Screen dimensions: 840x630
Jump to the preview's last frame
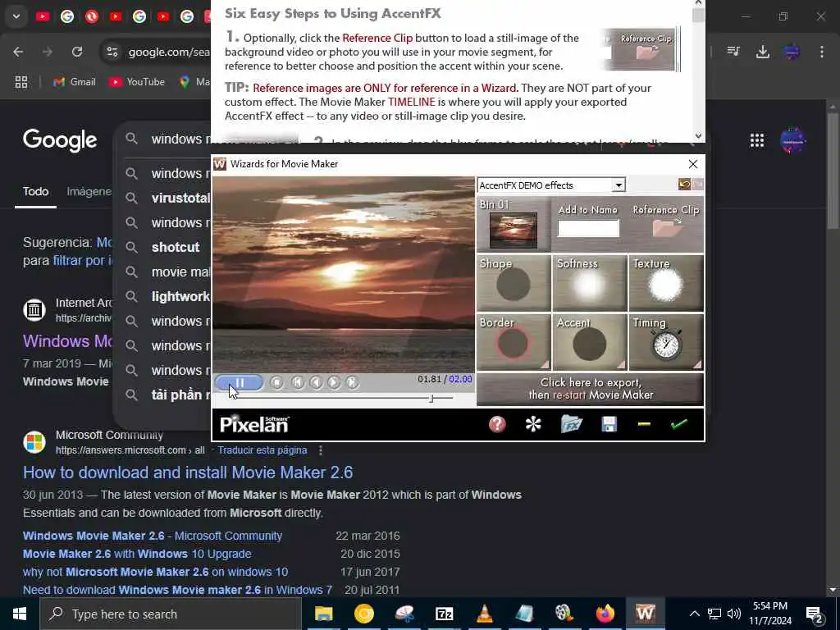(352, 382)
